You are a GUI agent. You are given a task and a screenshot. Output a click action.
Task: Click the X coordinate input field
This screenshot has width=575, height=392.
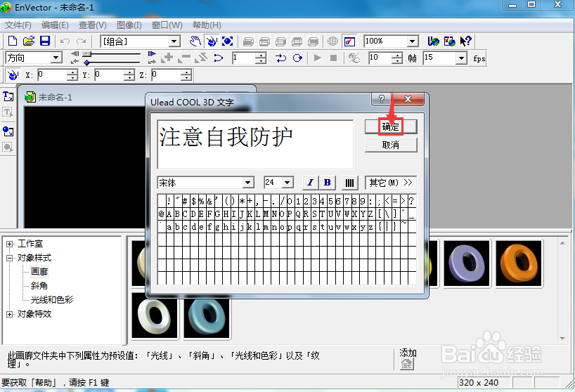coord(53,75)
